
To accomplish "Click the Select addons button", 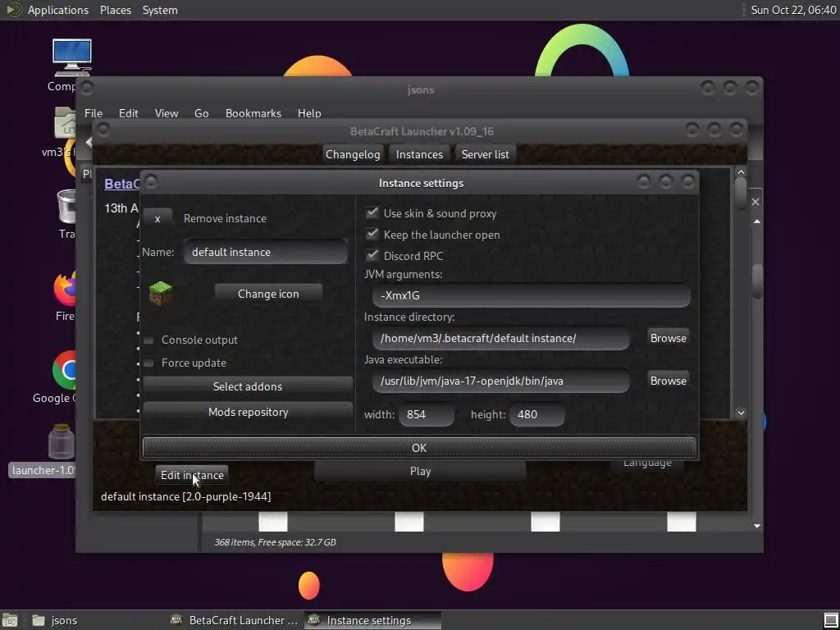I will tap(248, 386).
